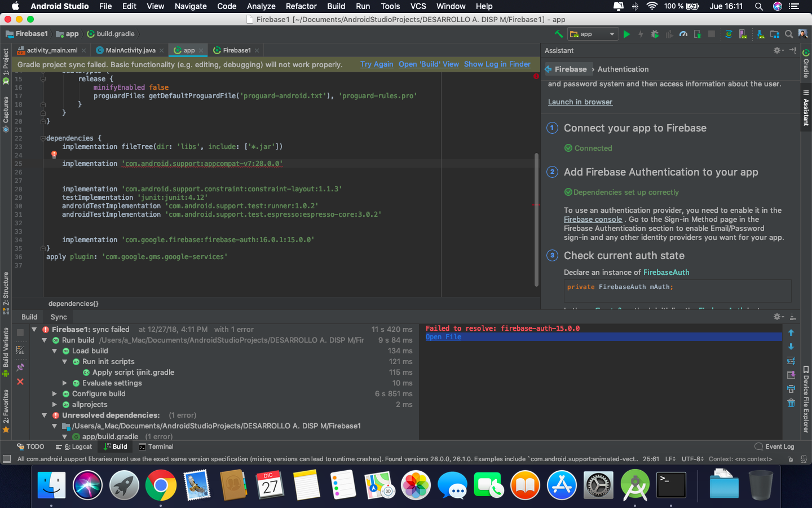This screenshot has width=812, height=508.
Task: Toggle the view icon in Build sidebar
Action: [20, 350]
